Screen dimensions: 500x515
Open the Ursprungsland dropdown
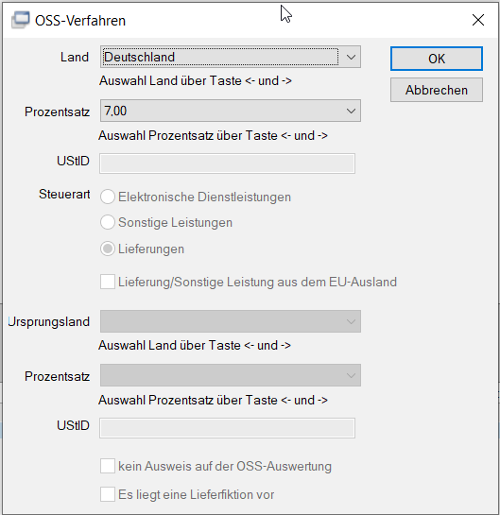[x=230, y=322]
